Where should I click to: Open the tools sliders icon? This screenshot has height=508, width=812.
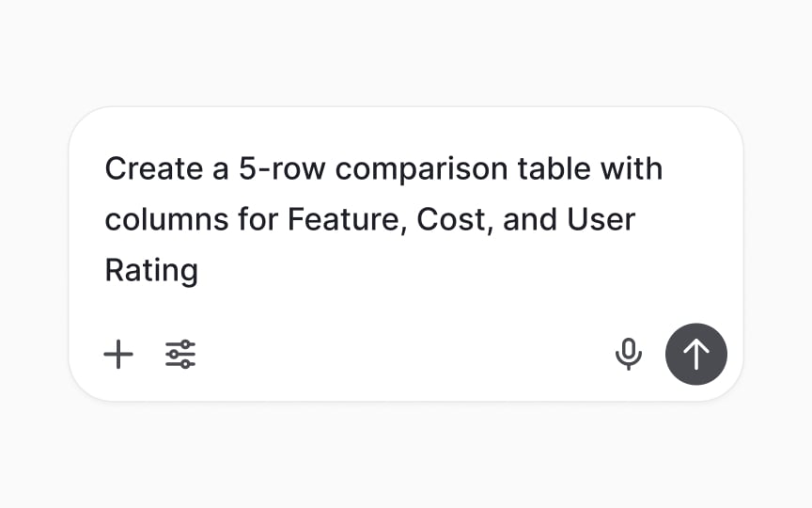pyautogui.click(x=180, y=355)
